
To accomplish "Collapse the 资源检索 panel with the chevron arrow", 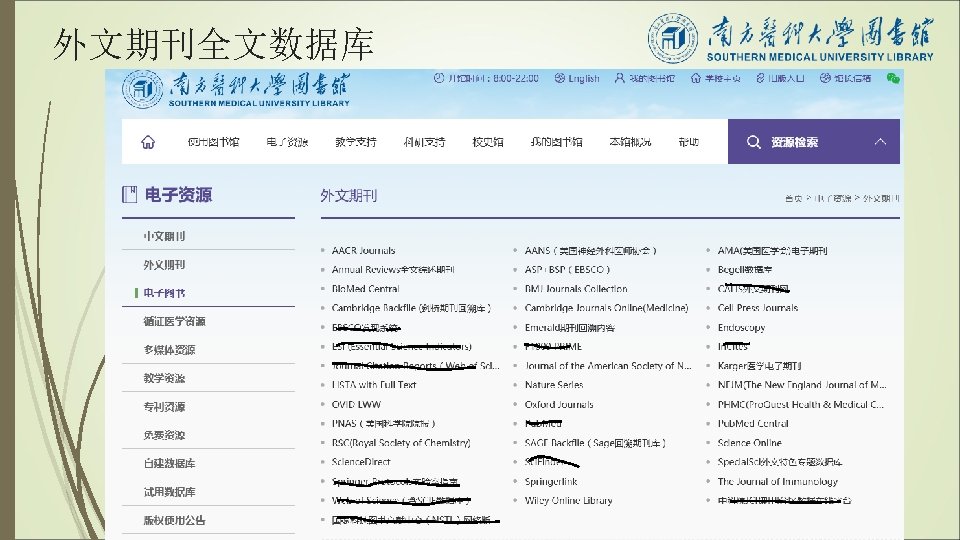I will [x=880, y=141].
